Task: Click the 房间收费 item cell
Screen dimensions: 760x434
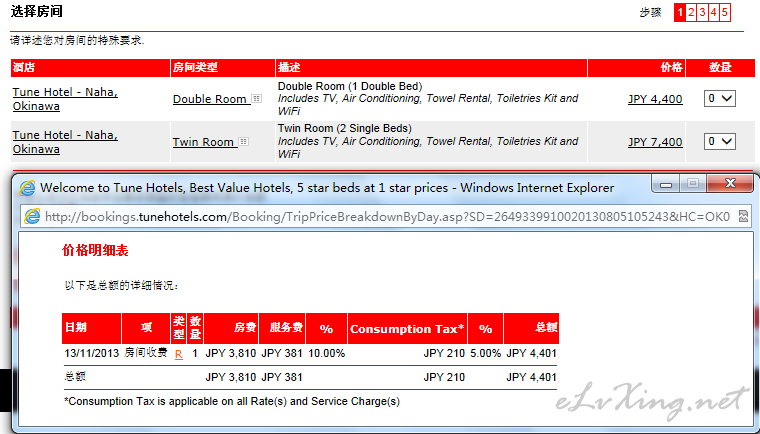Action: 145,353
